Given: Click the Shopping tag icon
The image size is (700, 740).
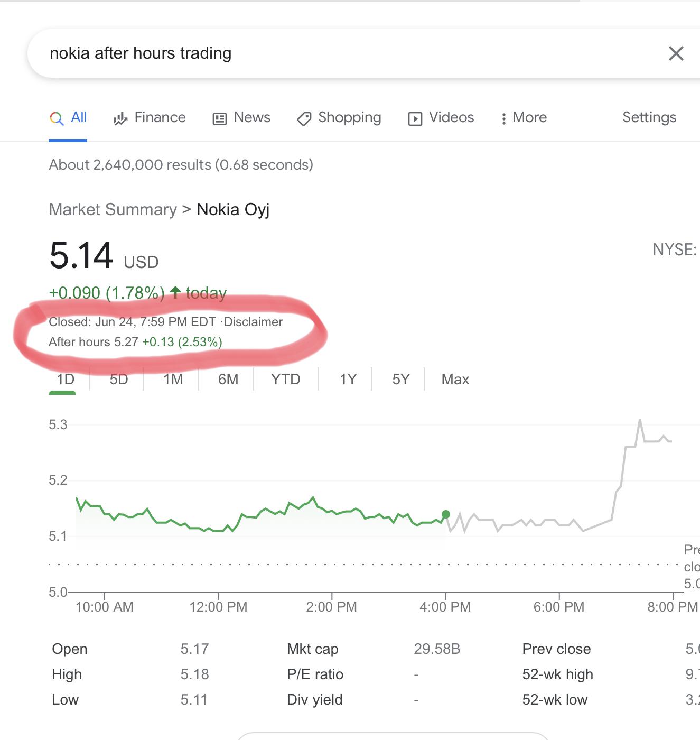Looking at the screenshot, I should [304, 117].
